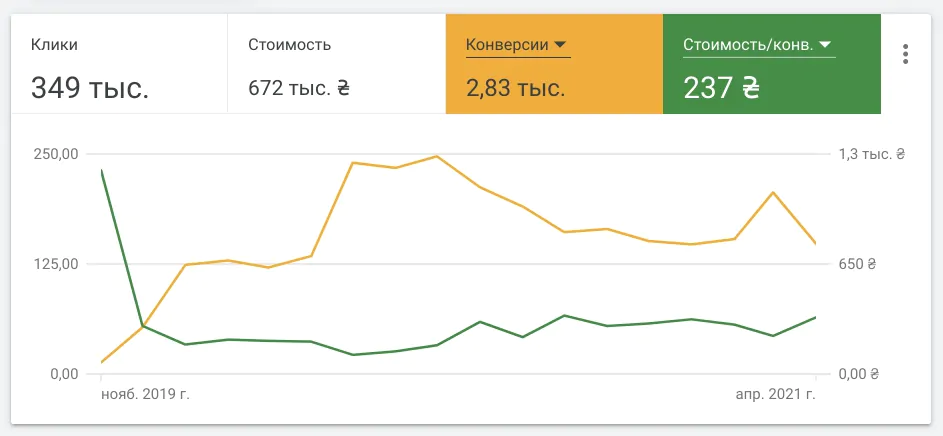Click the 650 ₴ right axis label
943x436 pixels.
tap(858, 264)
